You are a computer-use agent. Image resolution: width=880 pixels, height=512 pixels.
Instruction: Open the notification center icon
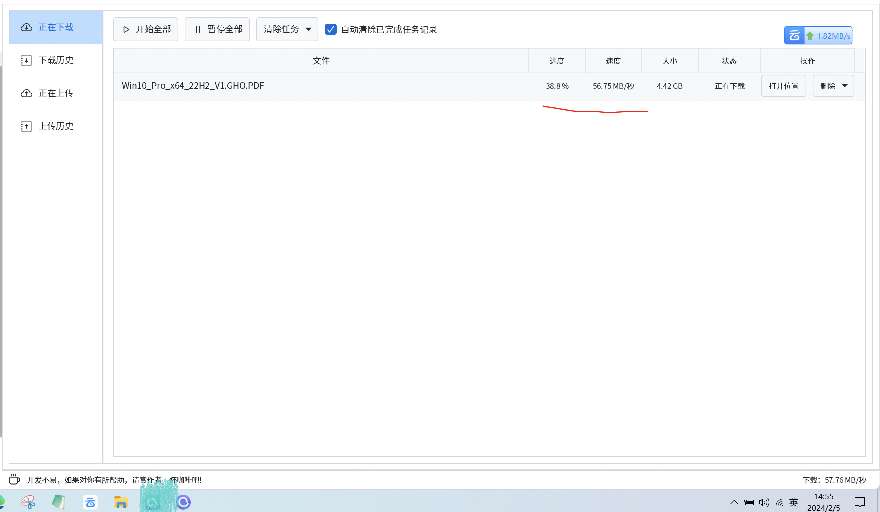859,502
